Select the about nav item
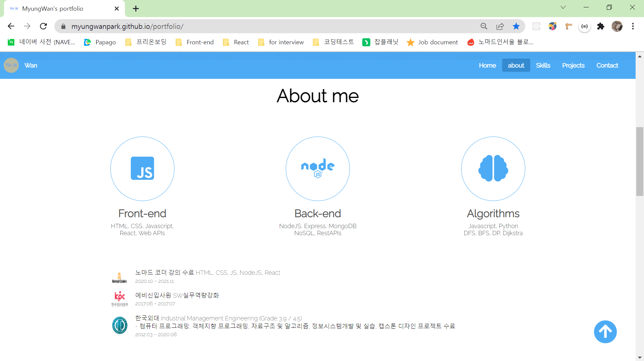644x361 pixels. 516,65
